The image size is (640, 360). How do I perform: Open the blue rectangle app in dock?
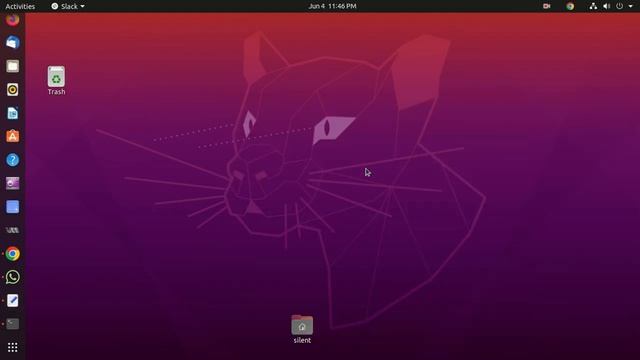click(x=12, y=207)
